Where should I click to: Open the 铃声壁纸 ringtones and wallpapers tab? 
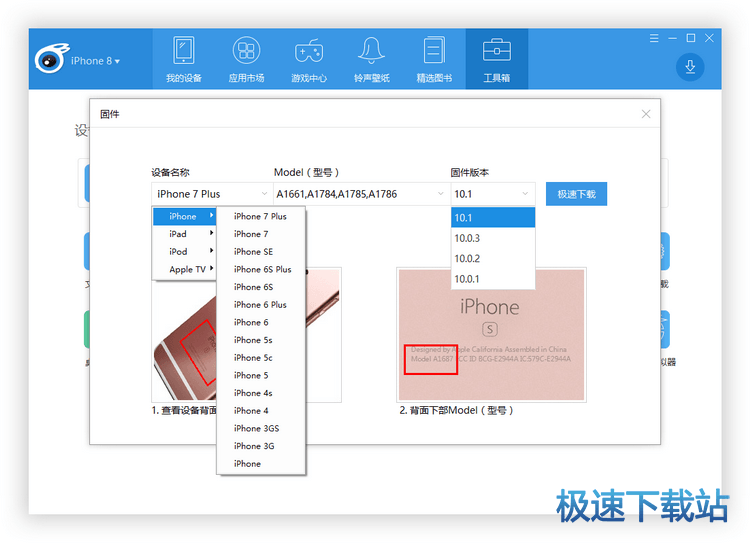pyautogui.click(x=372, y=59)
